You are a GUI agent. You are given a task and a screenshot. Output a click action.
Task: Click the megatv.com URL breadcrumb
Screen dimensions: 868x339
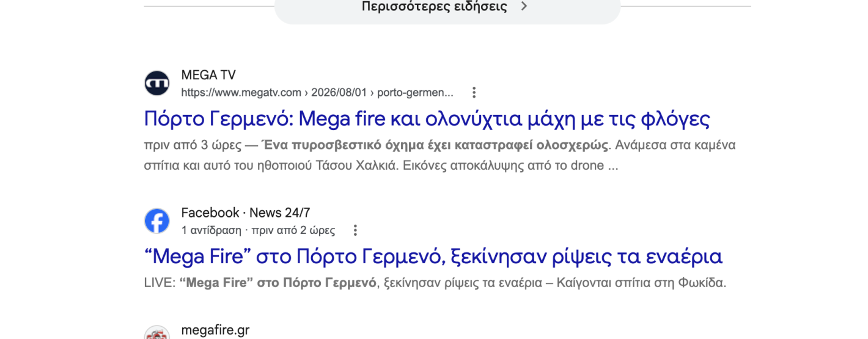[x=317, y=93]
